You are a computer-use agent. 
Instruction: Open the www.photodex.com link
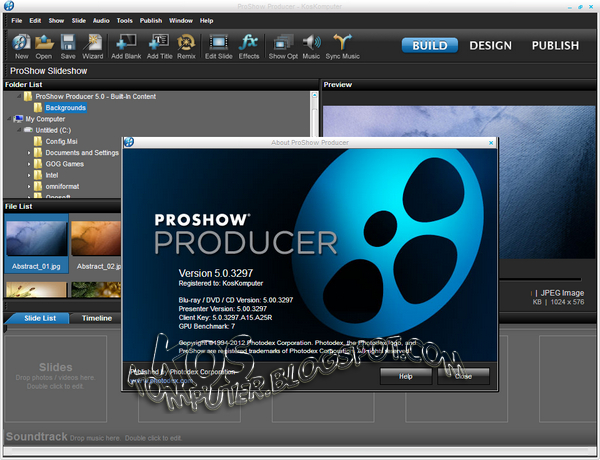(x=161, y=381)
